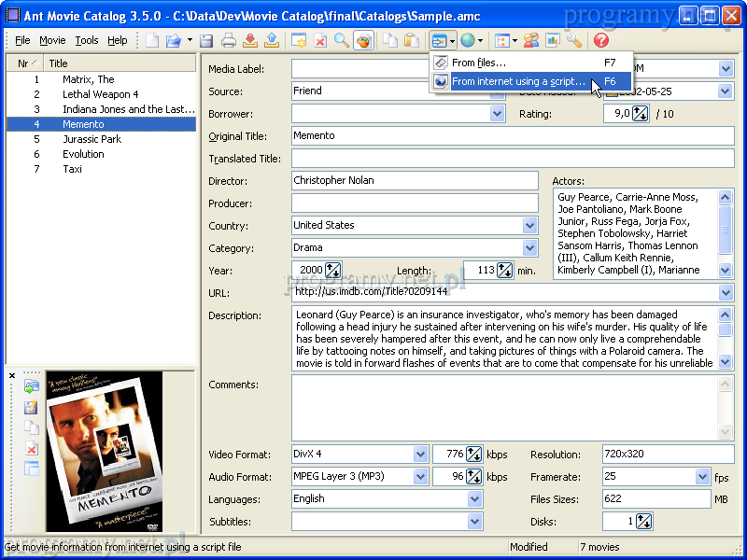Delete the picture using the red X page icon
747x560 pixels.
click(x=31, y=449)
